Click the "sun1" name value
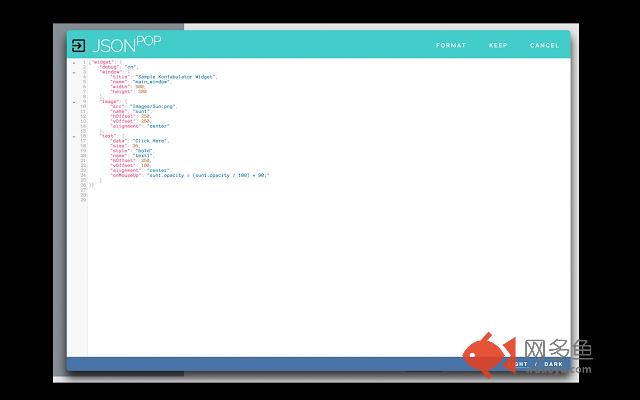 pos(142,111)
